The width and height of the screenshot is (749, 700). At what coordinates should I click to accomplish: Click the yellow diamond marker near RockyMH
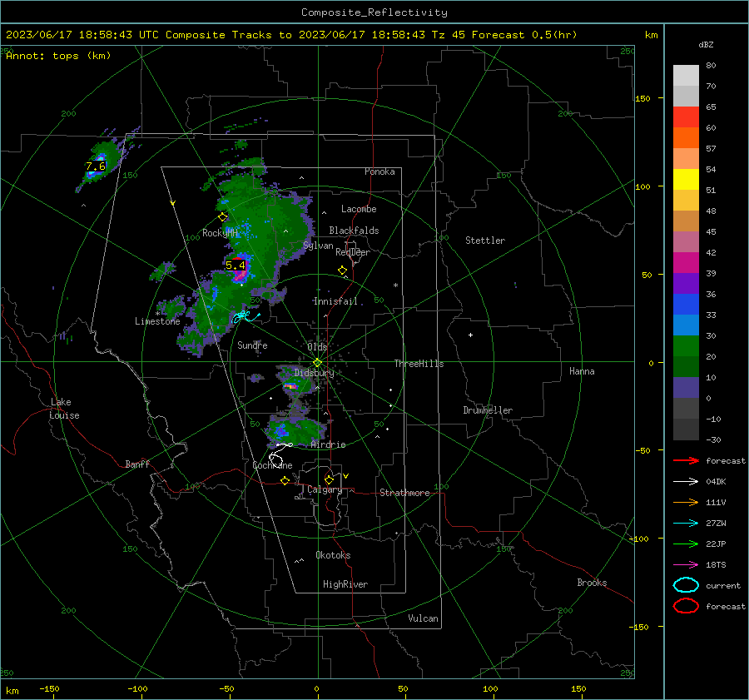[222, 217]
